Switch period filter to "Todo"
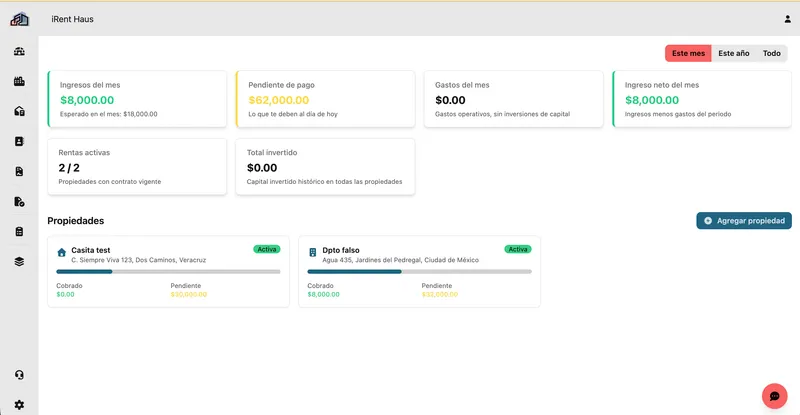Viewport: 800px width, 415px height. (771, 53)
